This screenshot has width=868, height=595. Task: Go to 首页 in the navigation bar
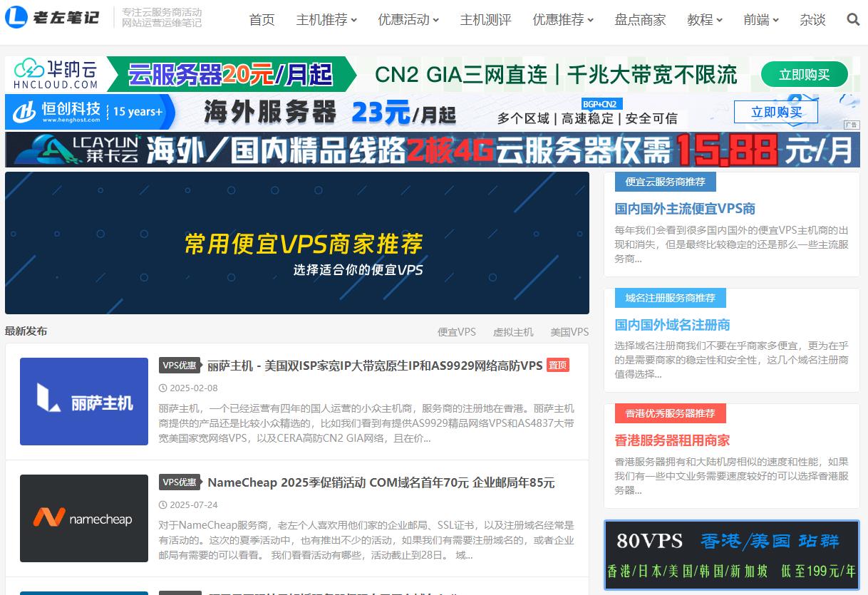click(262, 20)
